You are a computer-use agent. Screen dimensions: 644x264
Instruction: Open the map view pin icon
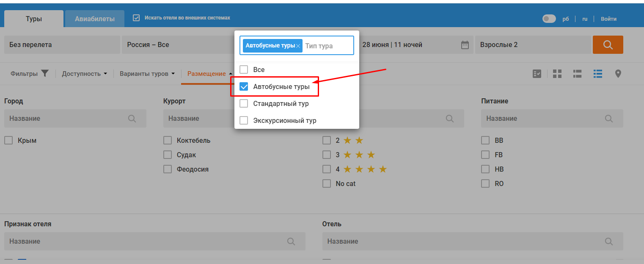pyautogui.click(x=618, y=74)
